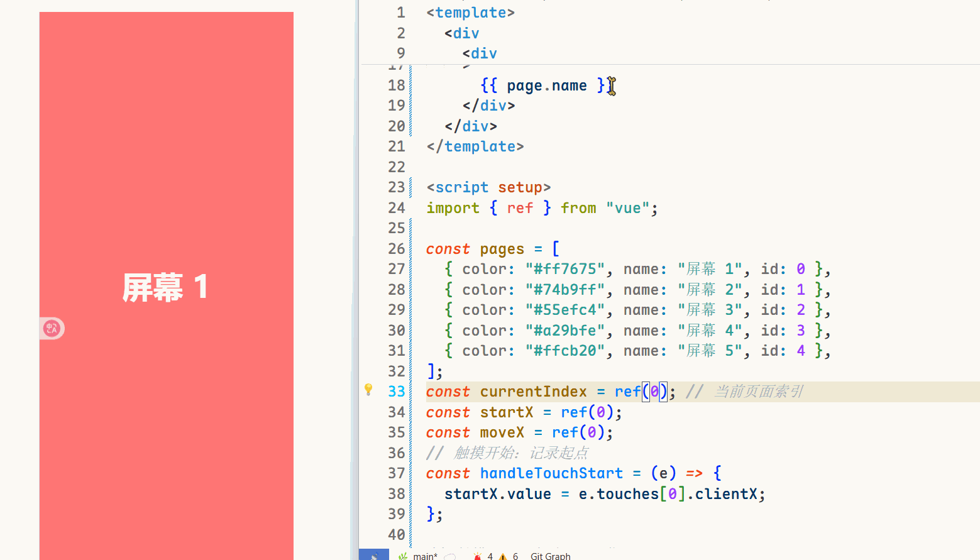Open the warnings count in status bar
The height and width of the screenshot is (560, 980).
tap(509, 556)
